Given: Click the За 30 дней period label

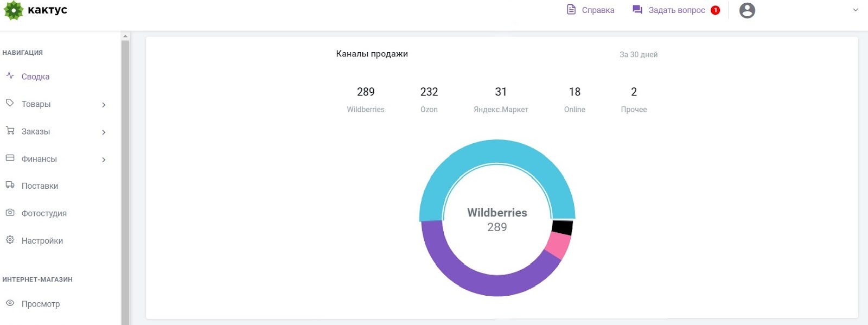Looking at the screenshot, I should (x=639, y=54).
